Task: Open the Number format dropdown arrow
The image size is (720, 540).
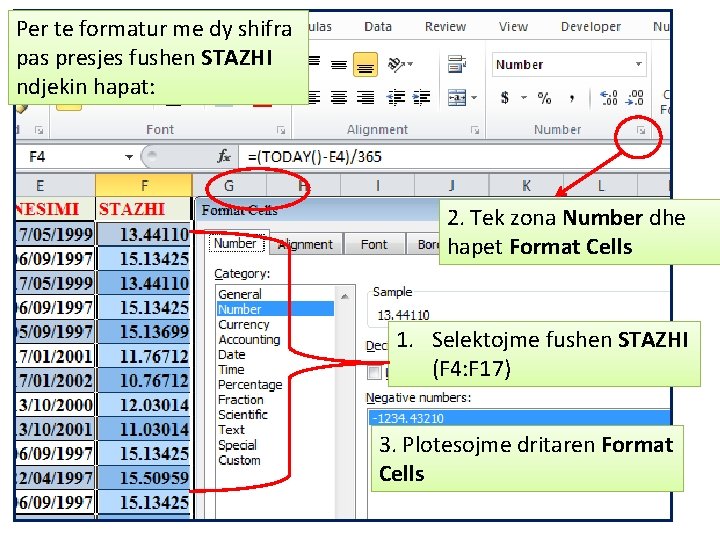Action: (638, 64)
